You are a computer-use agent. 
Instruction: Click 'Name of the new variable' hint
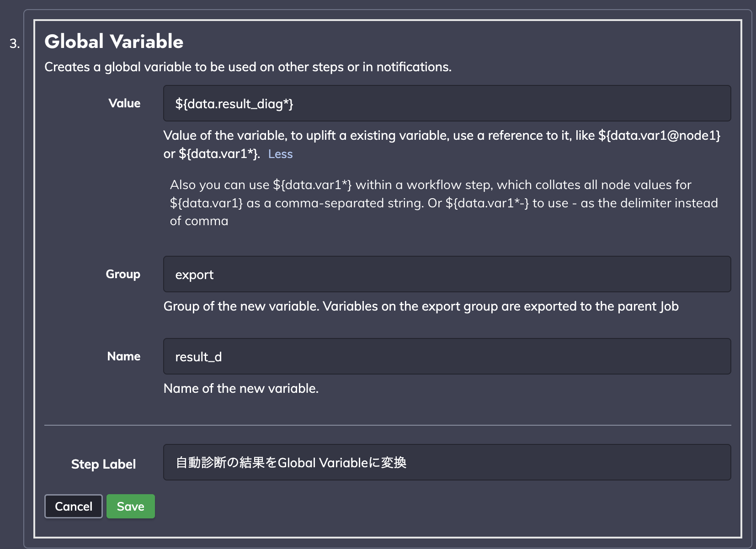(x=241, y=388)
